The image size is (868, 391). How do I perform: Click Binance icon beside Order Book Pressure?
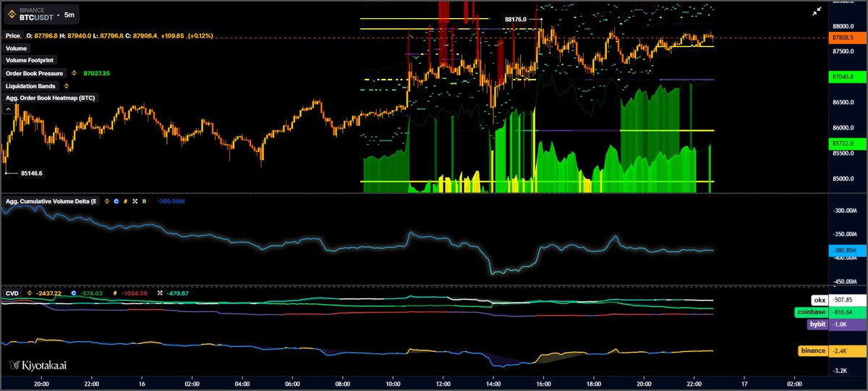click(x=75, y=73)
